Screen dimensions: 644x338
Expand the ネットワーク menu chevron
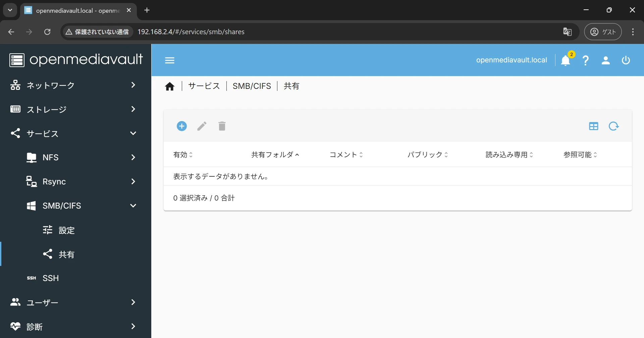(133, 85)
